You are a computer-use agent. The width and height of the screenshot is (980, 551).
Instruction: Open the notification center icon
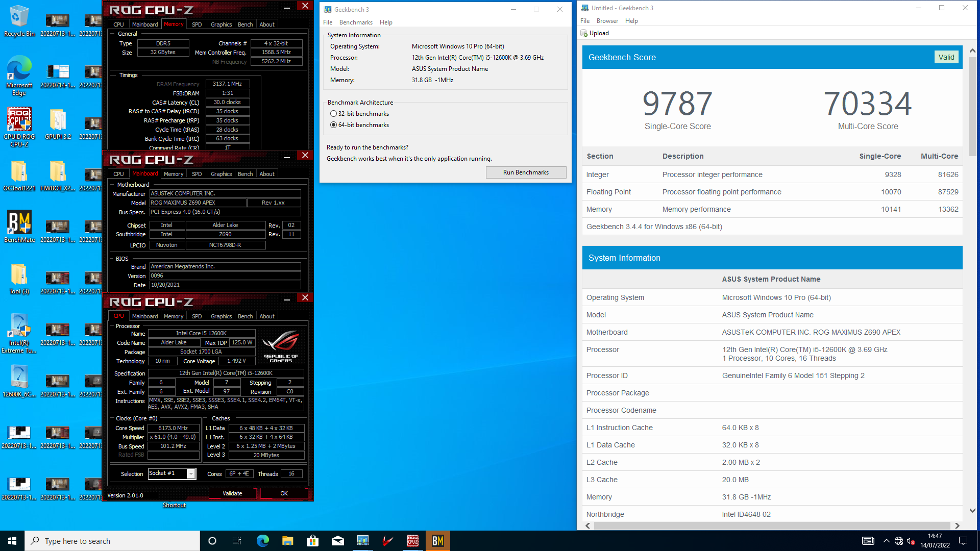point(963,541)
